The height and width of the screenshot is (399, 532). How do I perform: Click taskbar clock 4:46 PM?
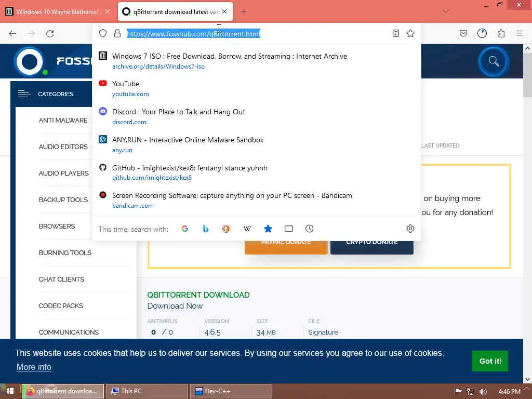click(x=509, y=392)
